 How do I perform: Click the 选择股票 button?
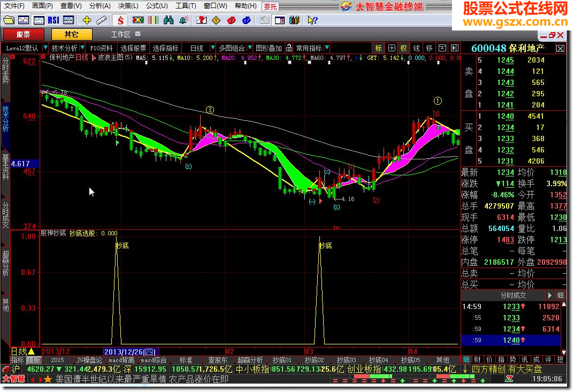[x=133, y=48]
